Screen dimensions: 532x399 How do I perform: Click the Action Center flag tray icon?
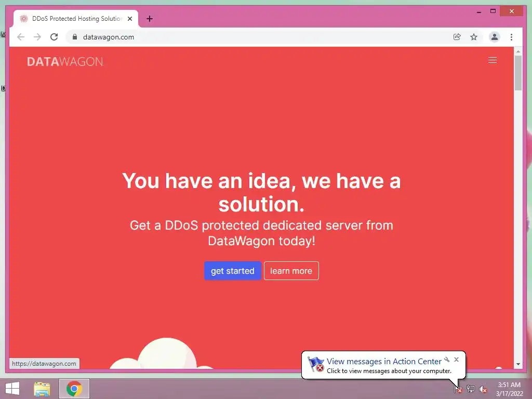pyautogui.click(x=458, y=389)
